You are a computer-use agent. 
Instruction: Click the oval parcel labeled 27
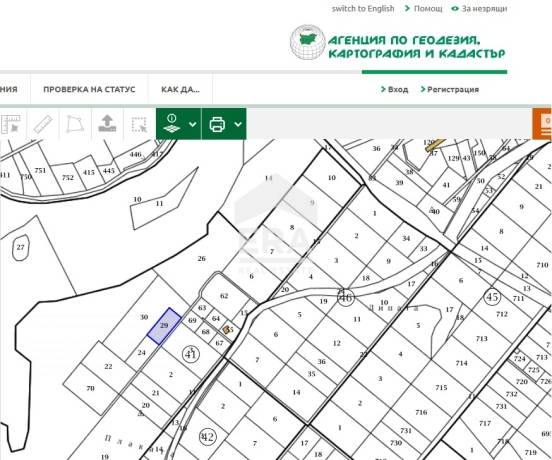21,247
